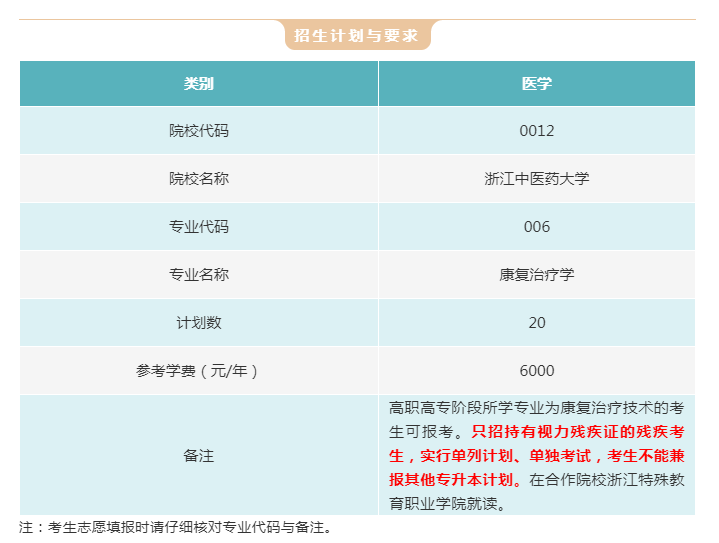Click the remark line 育职业学院就读。
Viewport: 719px width, 543px height.
448,504
